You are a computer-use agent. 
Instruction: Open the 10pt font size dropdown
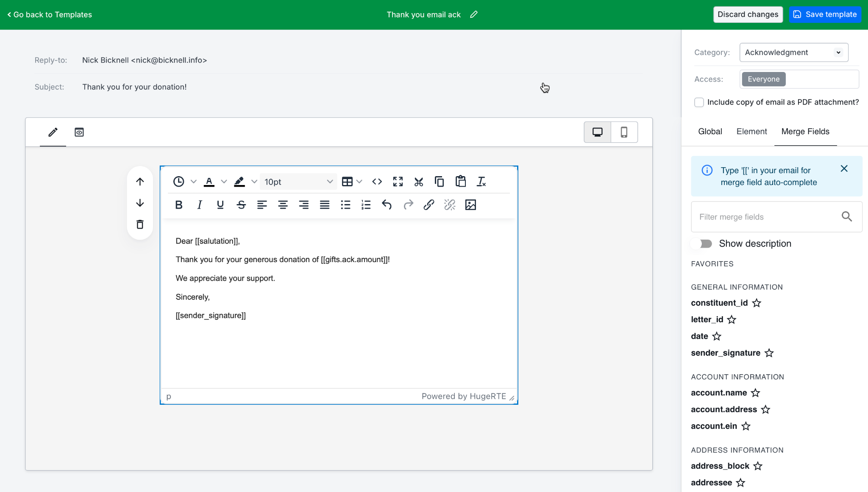[298, 182]
